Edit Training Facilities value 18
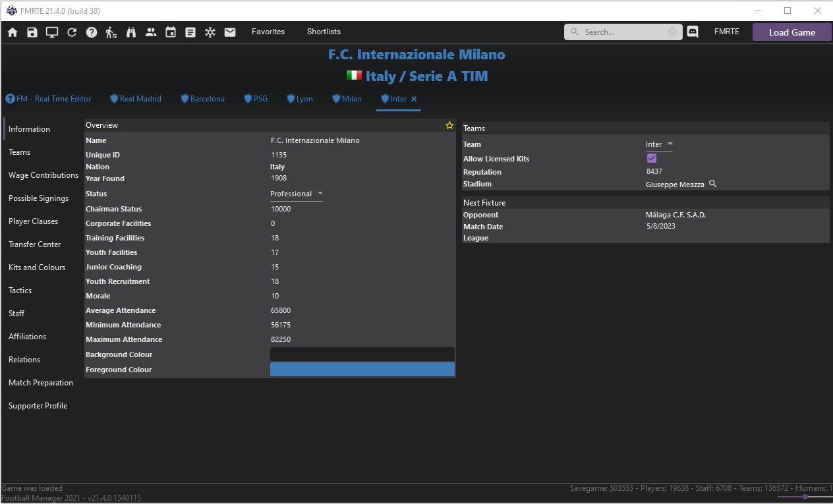This screenshot has height=504, width=833. pos(275,238)
